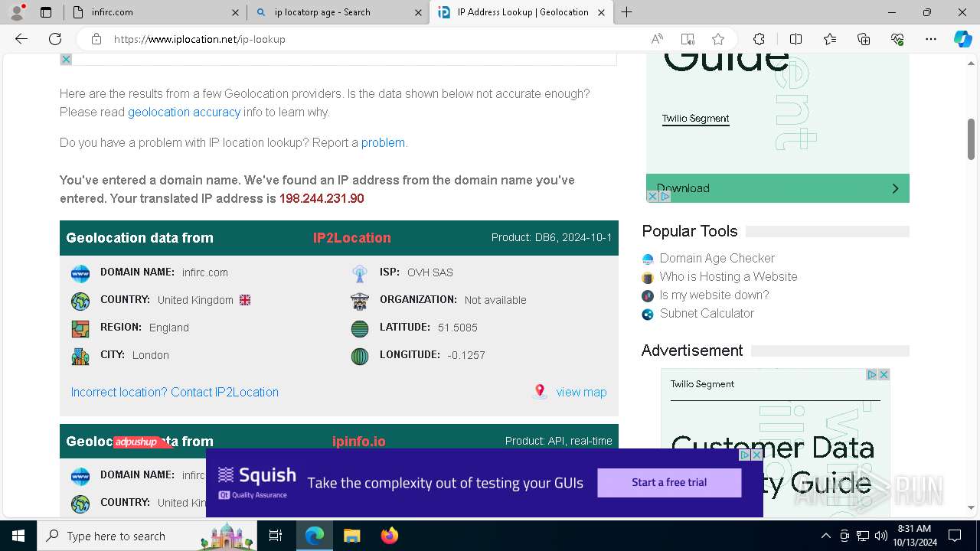Open the tab actions menu icon
980x551 pixels.
[46, 12]
